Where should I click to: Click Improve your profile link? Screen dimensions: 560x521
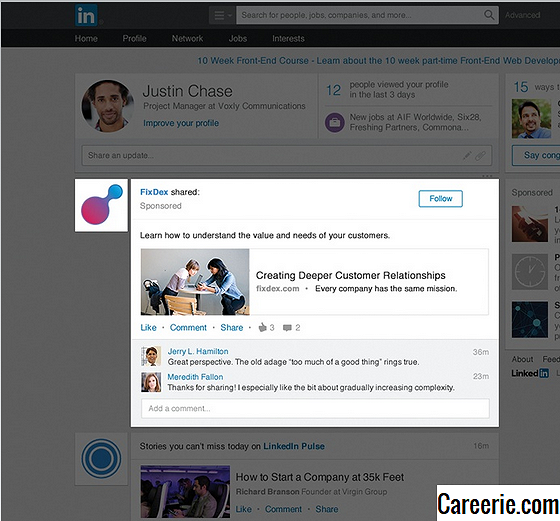tap(181, 123)
